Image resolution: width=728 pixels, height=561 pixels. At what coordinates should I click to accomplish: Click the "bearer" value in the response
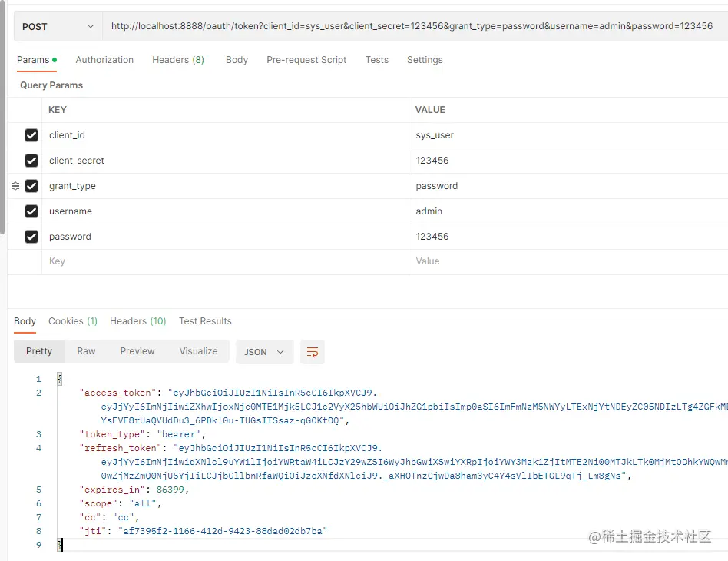pyautogui.click(x=178, y=434)
